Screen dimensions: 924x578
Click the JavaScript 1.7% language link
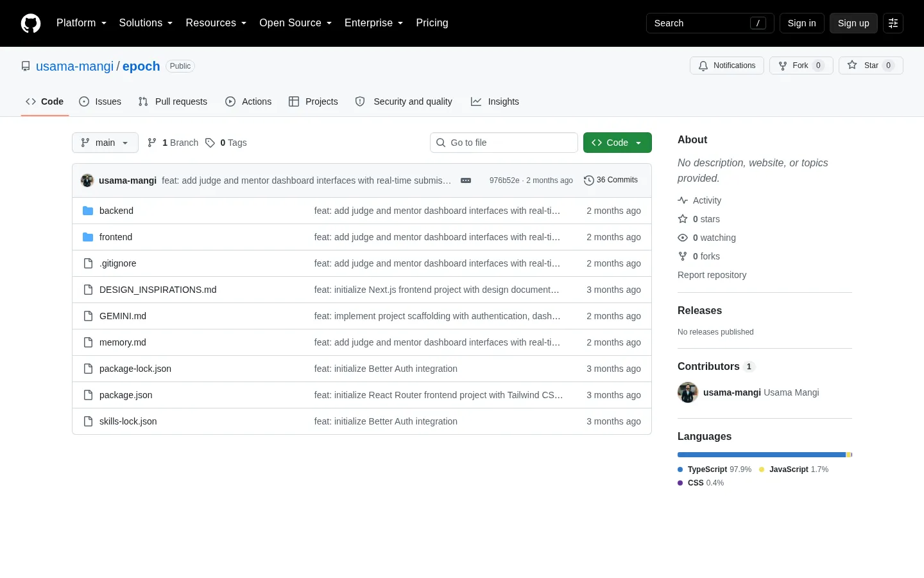point(794,469)
